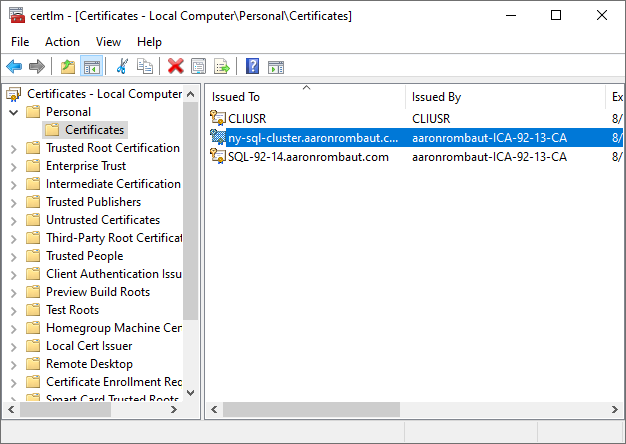Click the red Delete X icon
626x444 pixels.
pos(176,66)
